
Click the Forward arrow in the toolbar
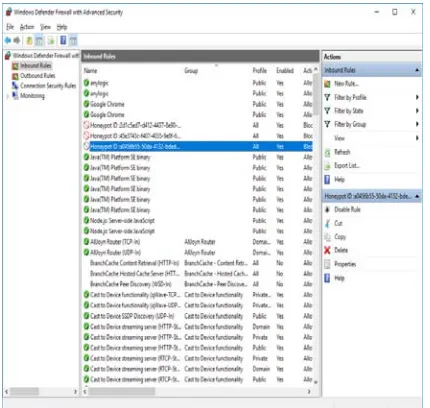tap(17, 41)
